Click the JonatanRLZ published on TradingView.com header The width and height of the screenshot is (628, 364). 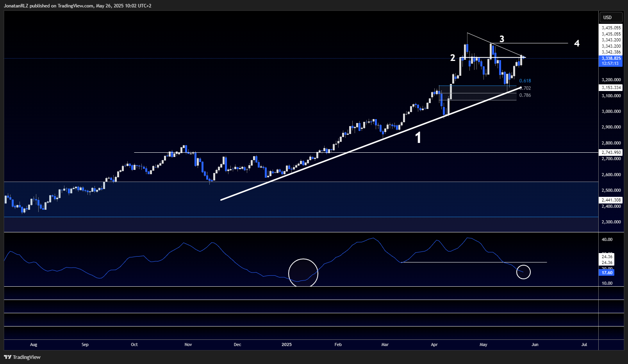(77, 6)
